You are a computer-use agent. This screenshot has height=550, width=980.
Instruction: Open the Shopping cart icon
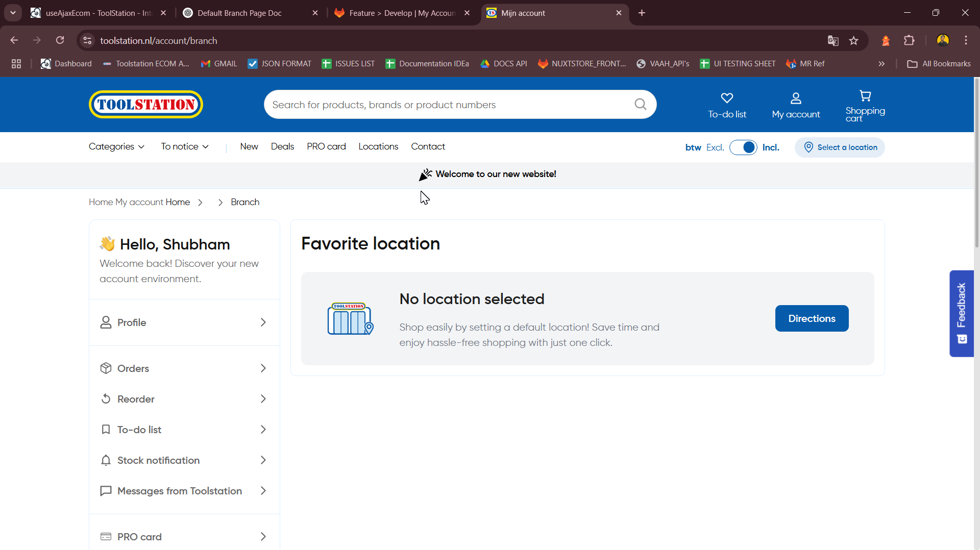(x=865, y=96)
